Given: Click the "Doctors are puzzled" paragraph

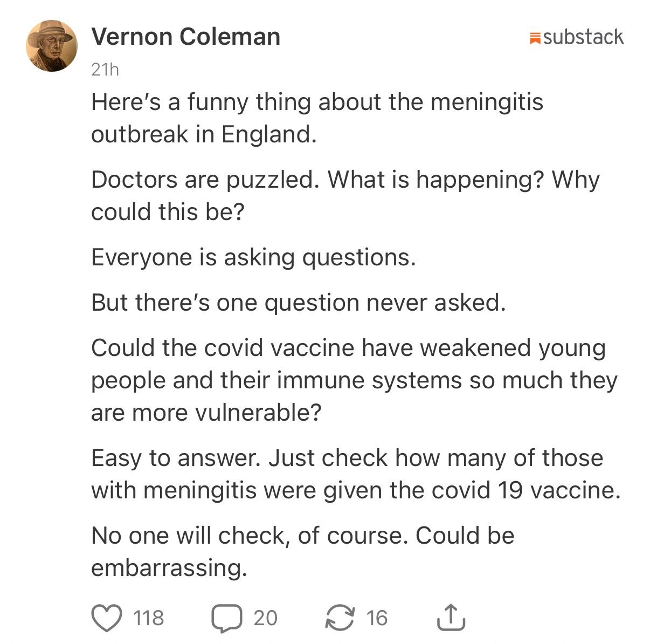Looking at the screenshot, I should click(x=345, y=195).
